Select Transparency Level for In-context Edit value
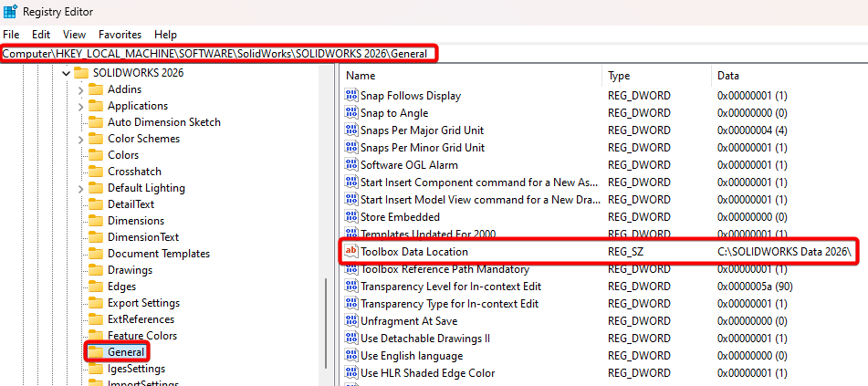 tap(451, 287)
